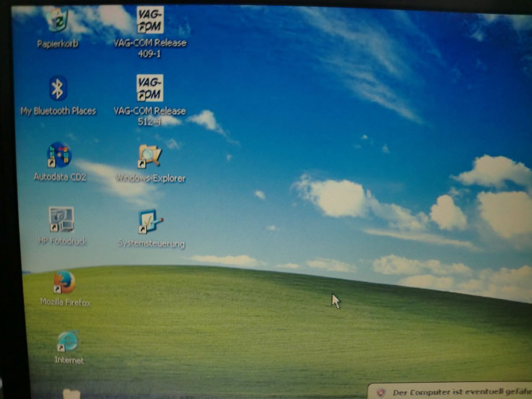The height and width of the screenshot is (399, 532).
Task: Select the 'Windows-Explorer' label text
Action: (x=150, y=178)
